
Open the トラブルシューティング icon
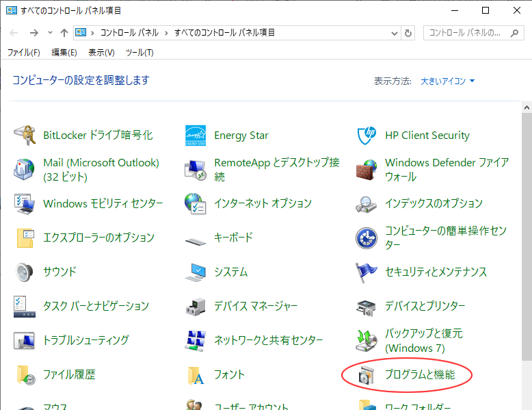(x=25, y=340)
